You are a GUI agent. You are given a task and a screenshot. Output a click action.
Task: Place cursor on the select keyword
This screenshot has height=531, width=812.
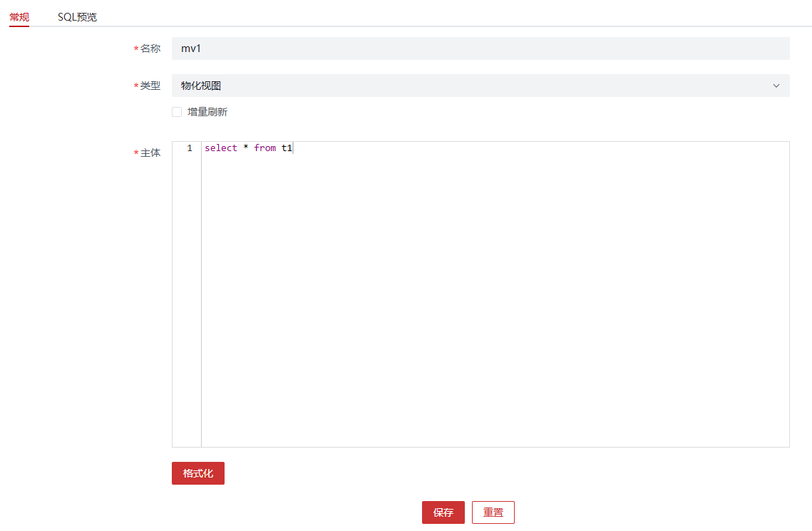(x=220, y=148)
